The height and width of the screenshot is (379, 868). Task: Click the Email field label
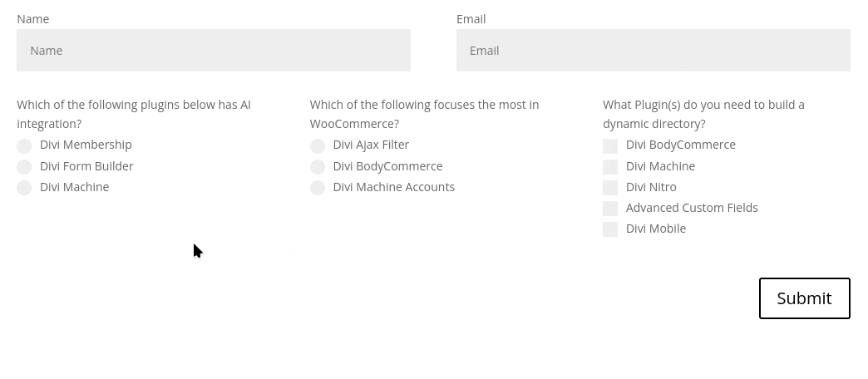pos(471,19)
